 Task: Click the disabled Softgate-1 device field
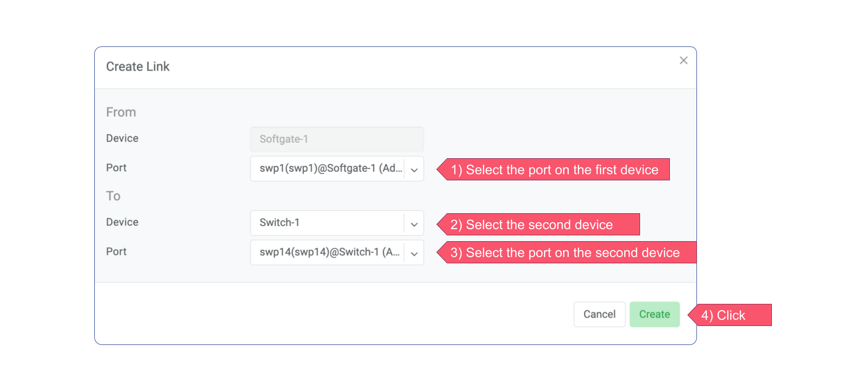pos(337,139)
